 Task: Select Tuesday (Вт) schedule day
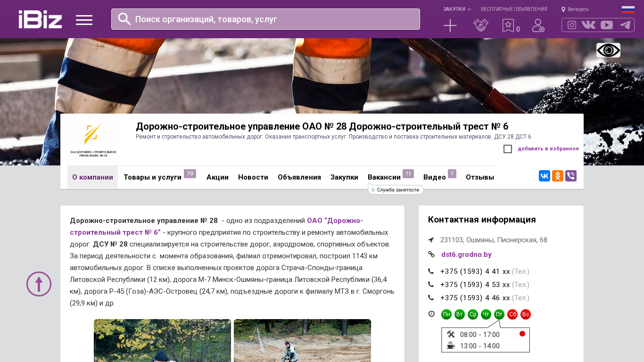coord(460,314)
